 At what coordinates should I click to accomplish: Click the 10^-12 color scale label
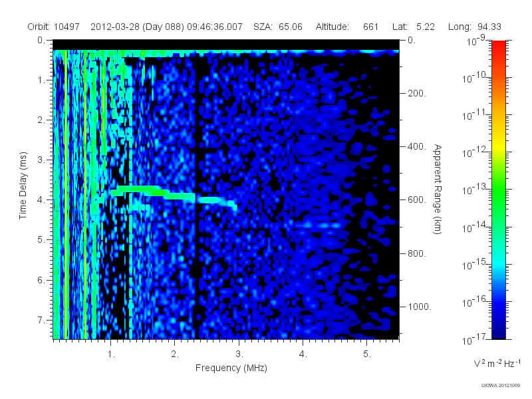tap(475, 152)
